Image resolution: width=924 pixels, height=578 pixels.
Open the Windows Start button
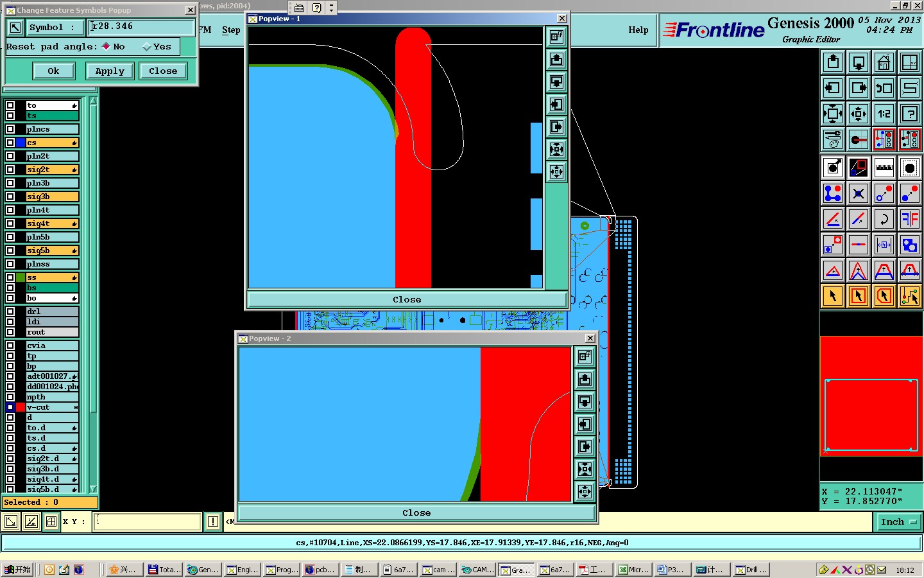pyautogui.click(x=17, y=570)
